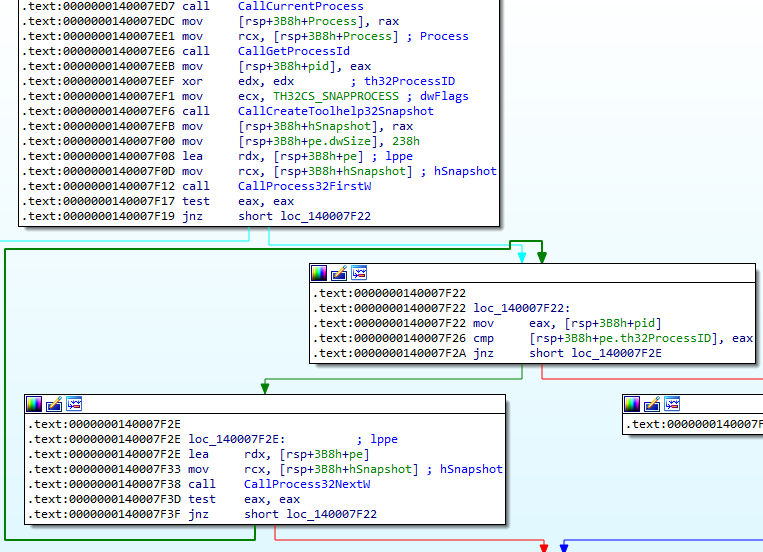Click the pencil edit icon on the loc_140007F2E block
763x552 pixels.
point(53,404)
